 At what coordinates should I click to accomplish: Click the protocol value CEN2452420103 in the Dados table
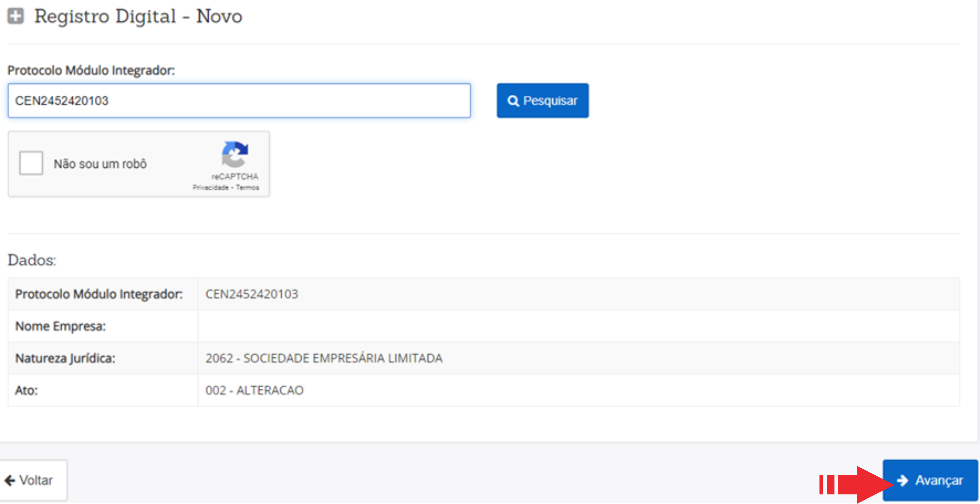(x=251, y=294)
